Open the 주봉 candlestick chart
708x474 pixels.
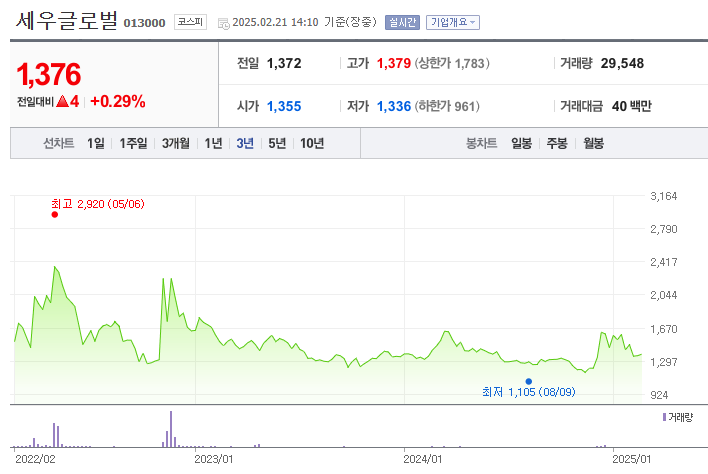pos(557,144)
